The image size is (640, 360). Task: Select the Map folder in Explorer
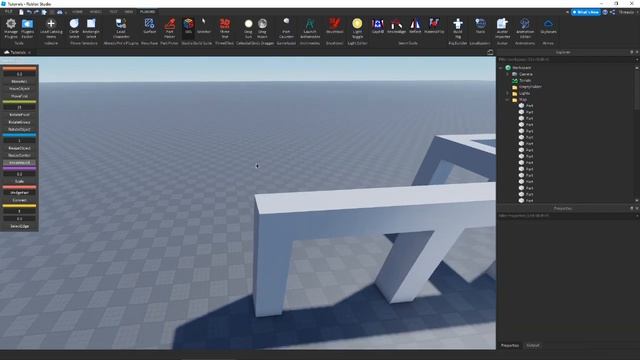(x=523, y=100)
